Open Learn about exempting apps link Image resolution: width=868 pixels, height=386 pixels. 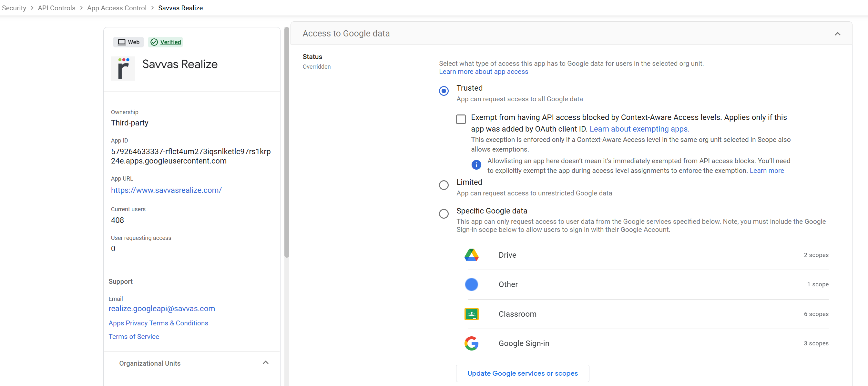pos(639,129)
